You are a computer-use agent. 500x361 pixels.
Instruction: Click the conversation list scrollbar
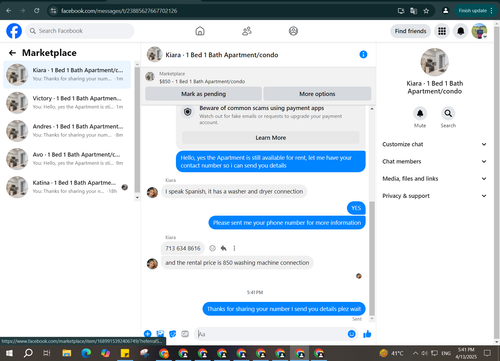(x=137, y=130)
